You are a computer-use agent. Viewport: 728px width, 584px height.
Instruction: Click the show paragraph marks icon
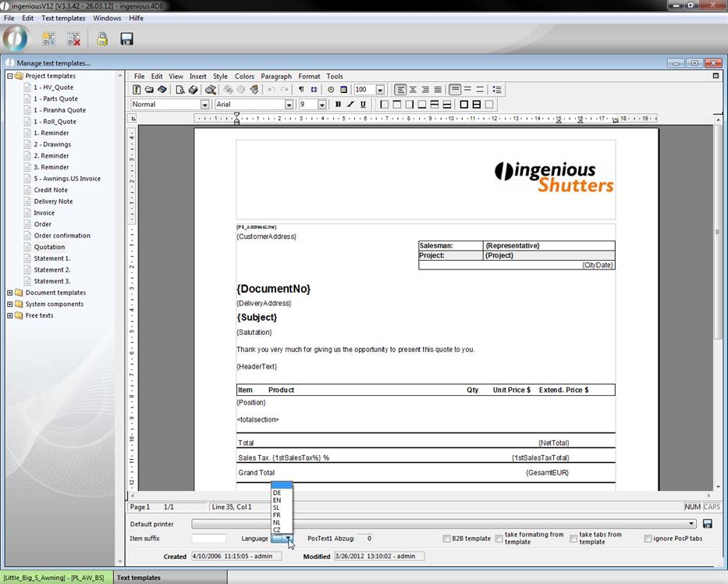click(301, 90)
